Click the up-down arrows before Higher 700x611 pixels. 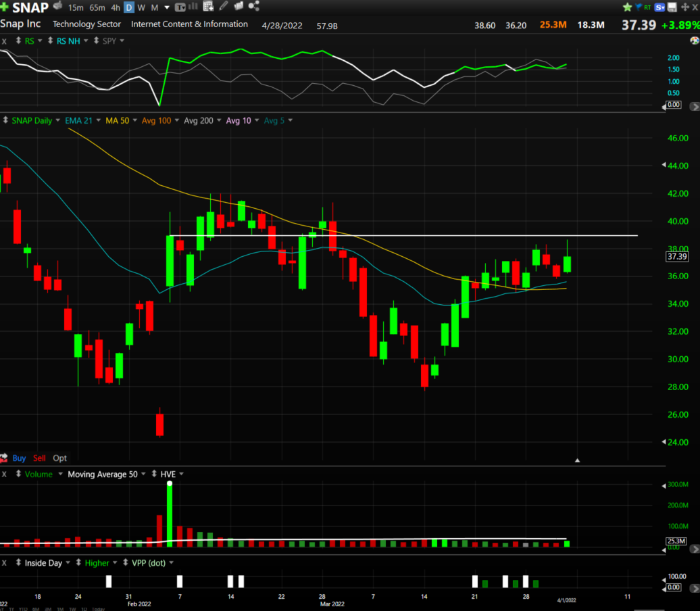coord(78,563)
